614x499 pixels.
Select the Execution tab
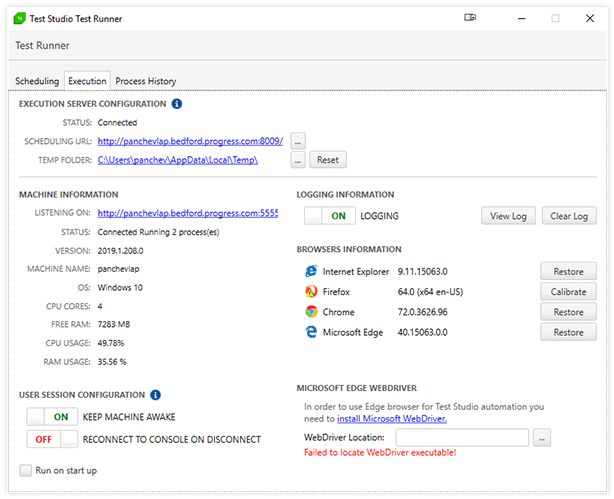[87, 81]
